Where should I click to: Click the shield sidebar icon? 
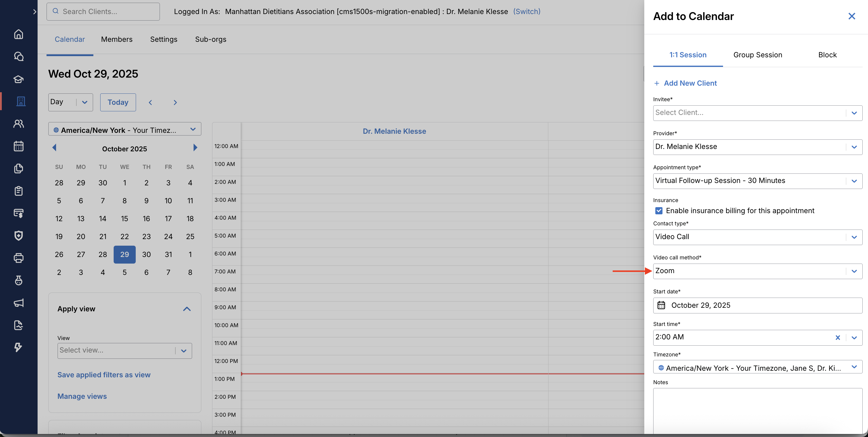pyautogui.click(x=18, y=235)
